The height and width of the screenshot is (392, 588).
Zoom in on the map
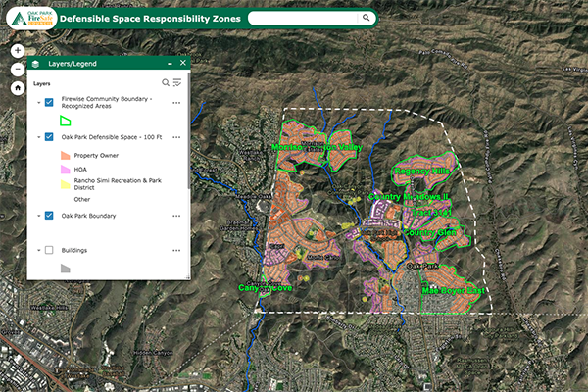pos(18,50)
